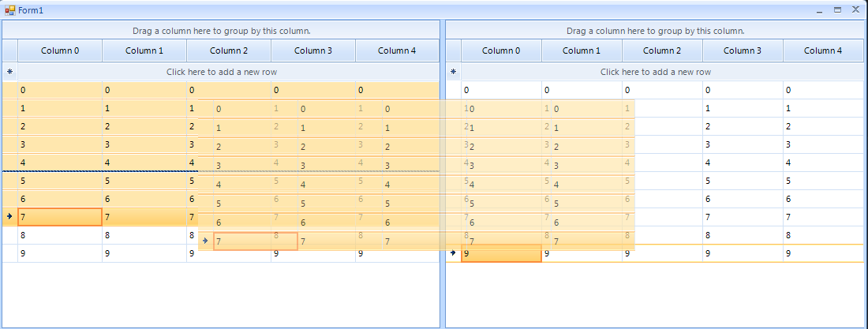Click Column 4 header in right grid
Screen dimensions: 868x329
coord(823,50)
